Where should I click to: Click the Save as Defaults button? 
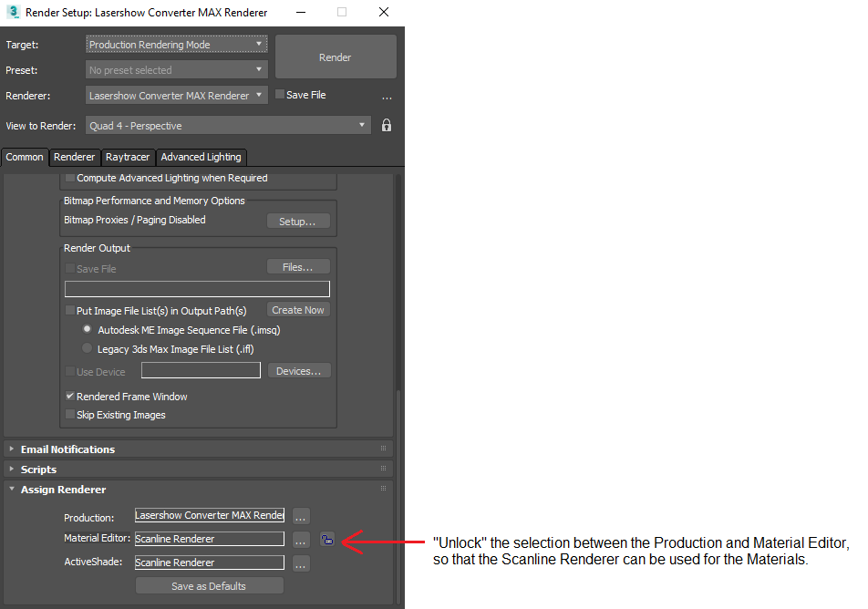pos(209,586)
